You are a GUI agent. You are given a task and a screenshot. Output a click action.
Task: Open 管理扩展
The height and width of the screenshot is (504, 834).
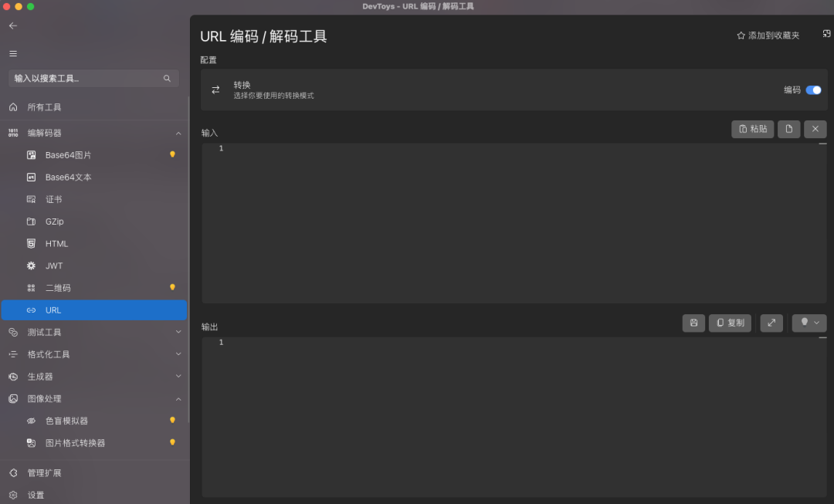[94, 473]
